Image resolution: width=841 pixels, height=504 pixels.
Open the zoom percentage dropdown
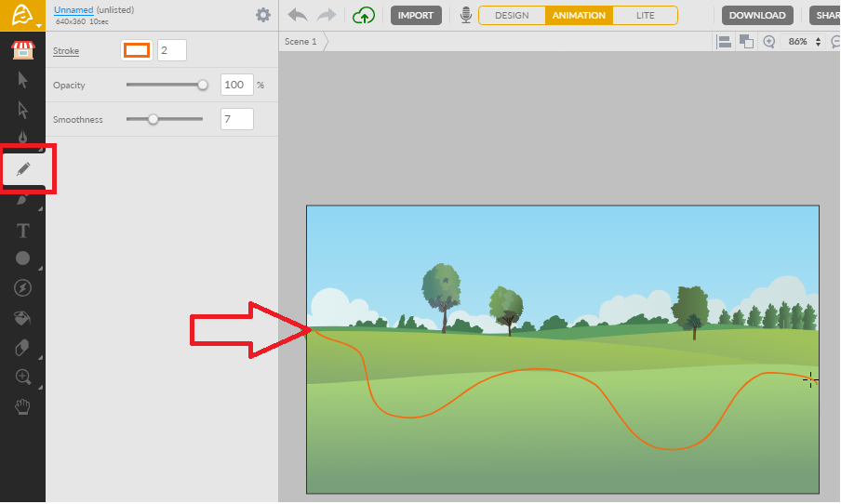pos(818,42)
